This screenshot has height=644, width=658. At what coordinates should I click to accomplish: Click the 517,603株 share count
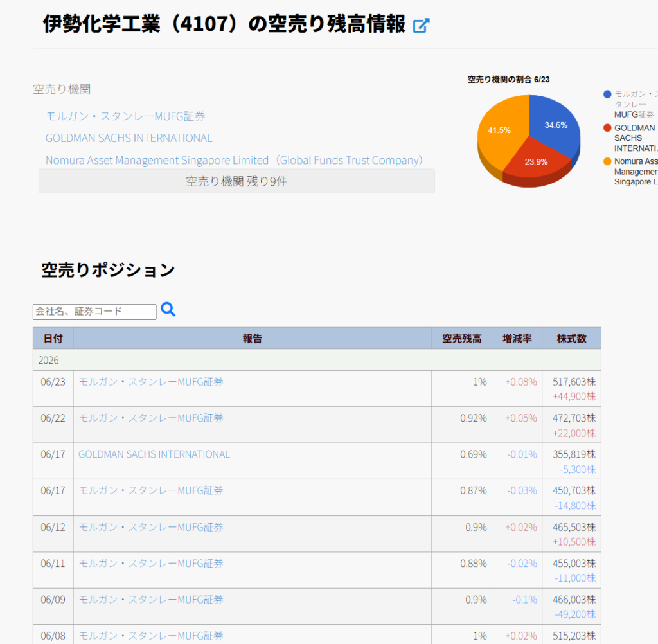(574, 382)
